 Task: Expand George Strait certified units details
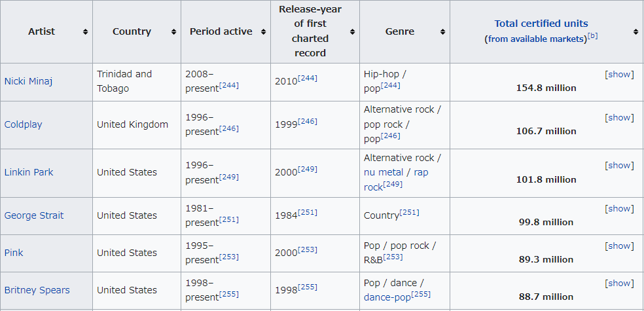619,209
